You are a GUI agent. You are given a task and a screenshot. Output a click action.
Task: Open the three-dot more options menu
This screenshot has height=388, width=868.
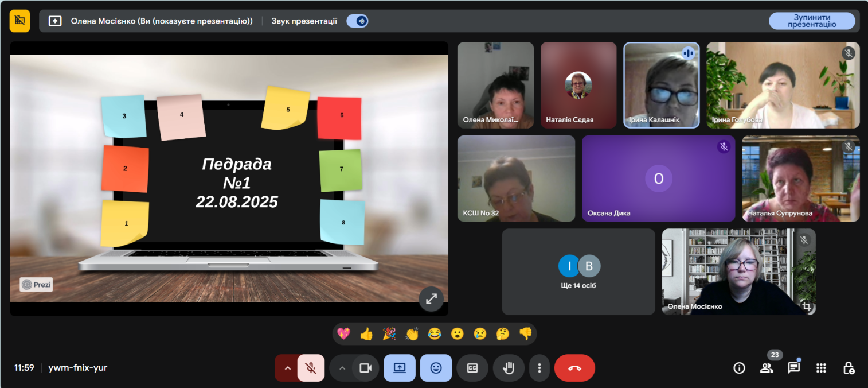click(x=539, y=368)
